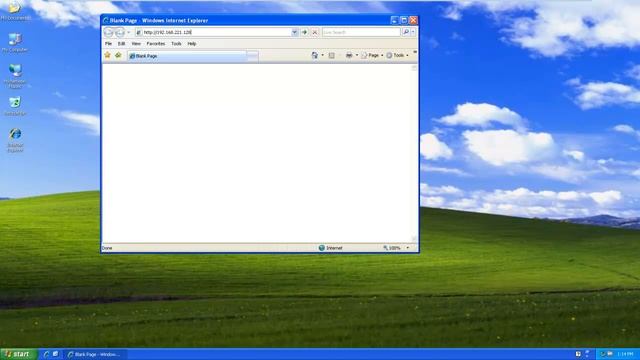The height and width of the screenshot is (360, 640).
Task: Click the New Tab button
Action: point(253,56)
